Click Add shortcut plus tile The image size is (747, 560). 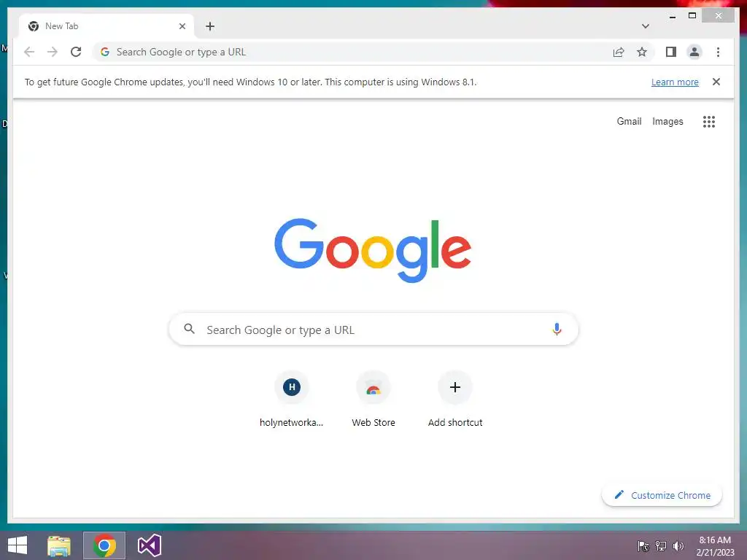tap(455, 400)
